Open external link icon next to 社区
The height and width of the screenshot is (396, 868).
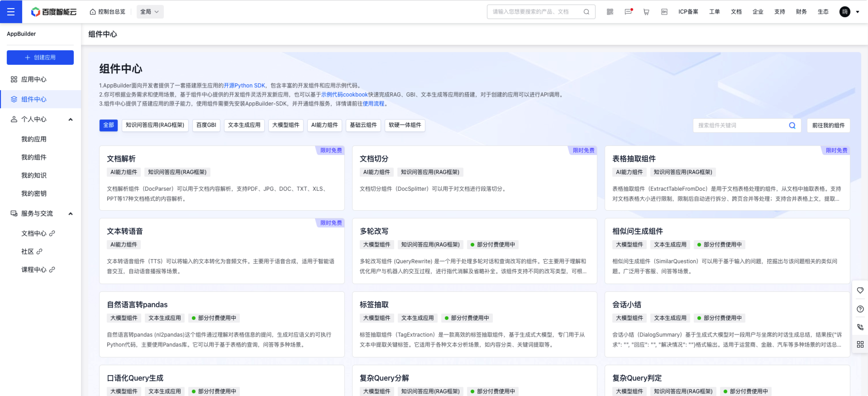pos(39,252)
